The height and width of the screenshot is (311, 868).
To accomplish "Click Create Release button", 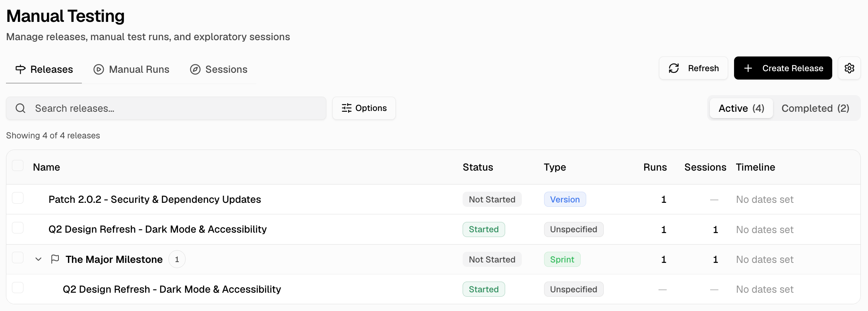I will click(x=783, y=68).
